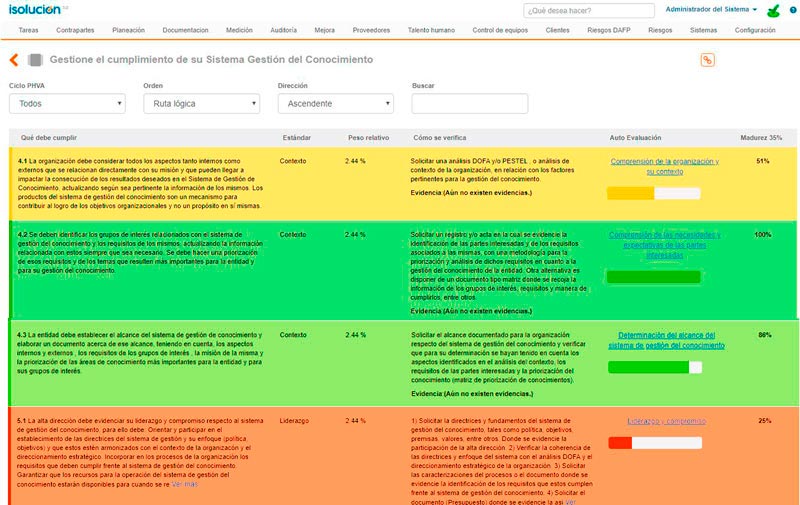Viewport: 800px width, 505px height.
Task: Click the evidence note in row 4.3
Action: (x=472, y=394)
